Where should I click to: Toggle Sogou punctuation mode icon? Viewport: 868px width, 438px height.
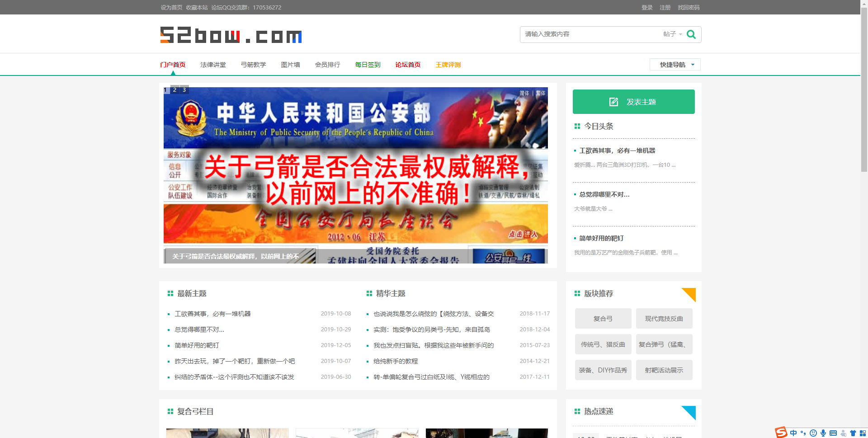coord(803,433)
